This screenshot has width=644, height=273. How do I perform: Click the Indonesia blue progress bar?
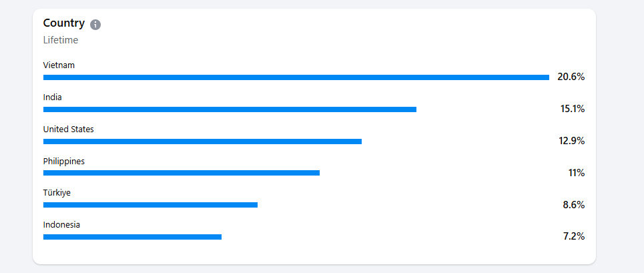click(132, 237)
